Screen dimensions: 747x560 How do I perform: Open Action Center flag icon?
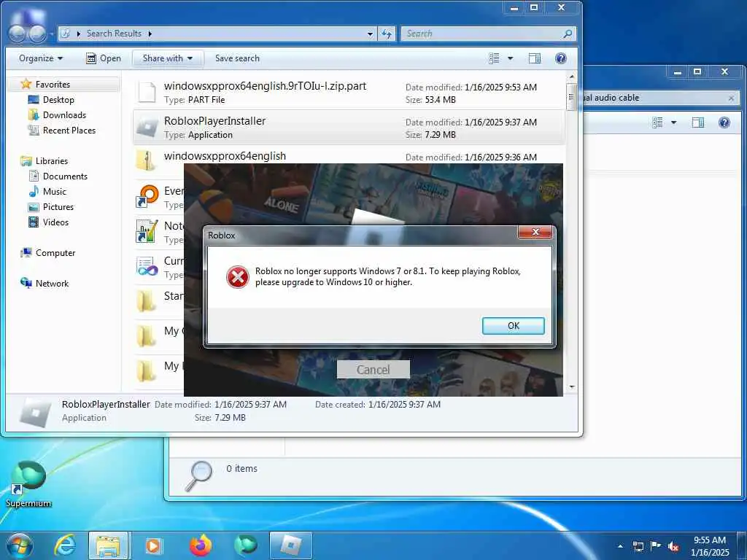coord(656,545)
